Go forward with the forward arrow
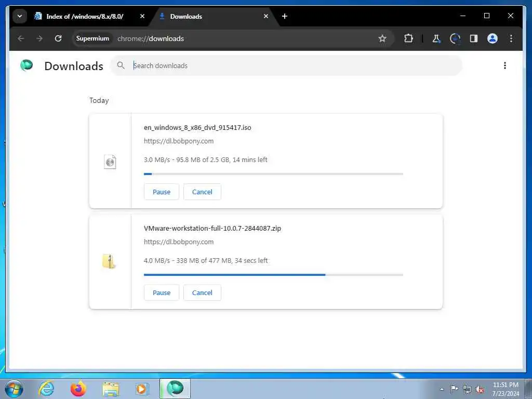This screenshot has width=532, height=399. [x=39, y=38]
